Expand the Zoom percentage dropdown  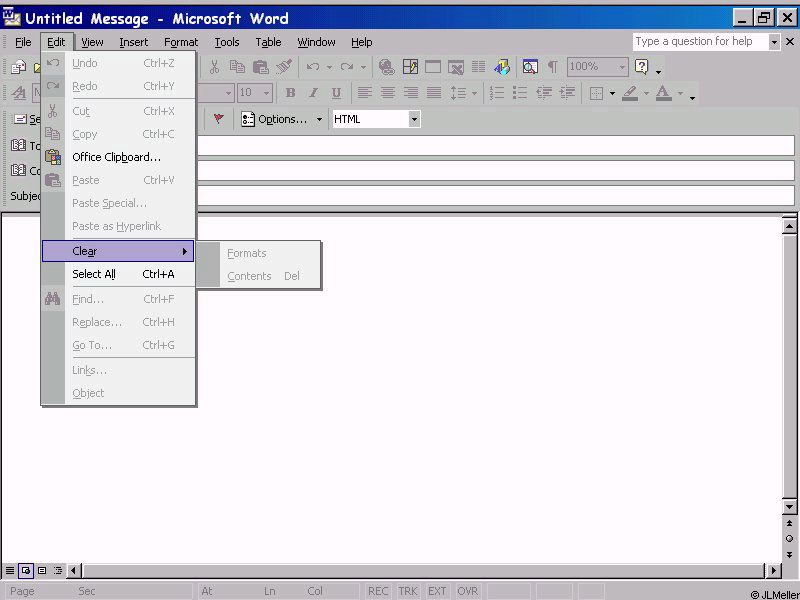click(622, 67)
